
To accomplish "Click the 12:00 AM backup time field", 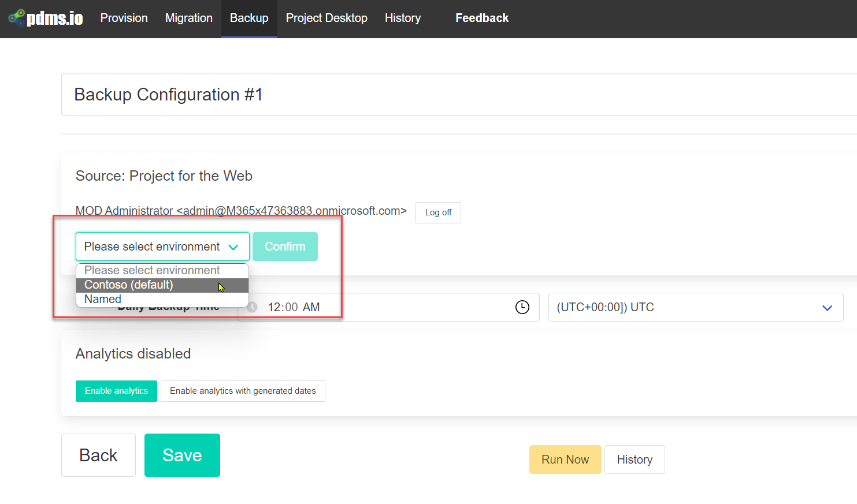I will click(x=388, y=307).
